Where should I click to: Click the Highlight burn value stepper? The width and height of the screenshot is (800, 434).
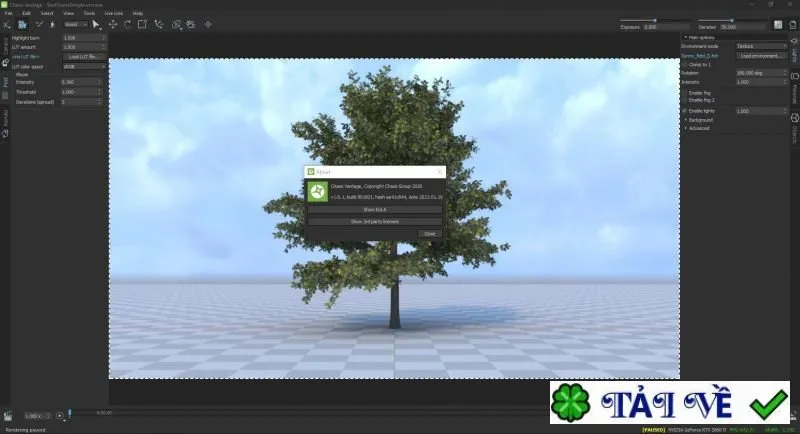coord(104,38)
